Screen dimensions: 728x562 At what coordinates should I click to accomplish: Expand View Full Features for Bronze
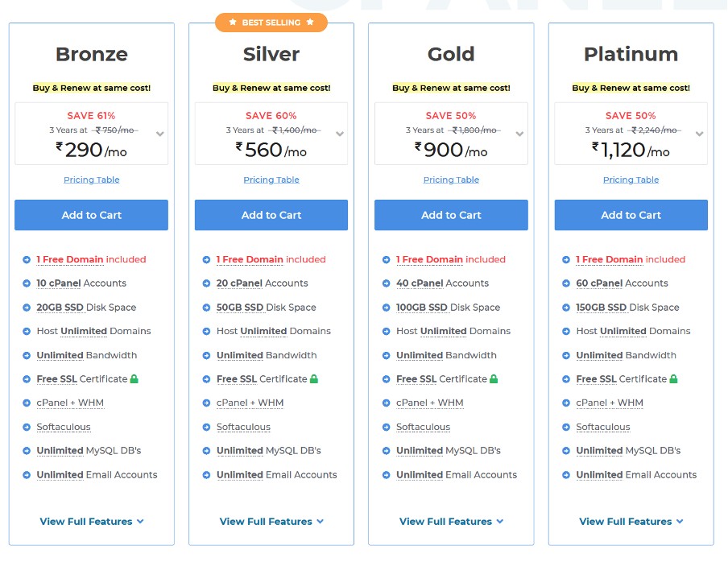click(x=92, y=522)
